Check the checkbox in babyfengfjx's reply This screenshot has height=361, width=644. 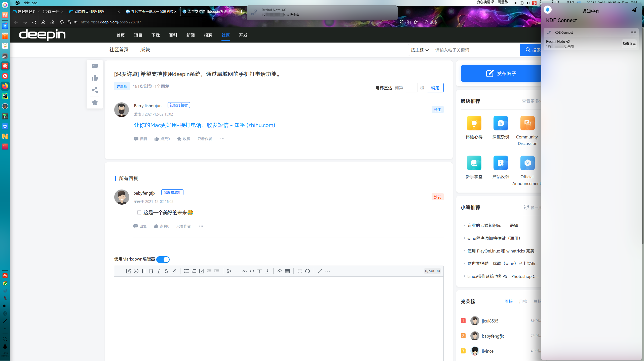(139, 212)
